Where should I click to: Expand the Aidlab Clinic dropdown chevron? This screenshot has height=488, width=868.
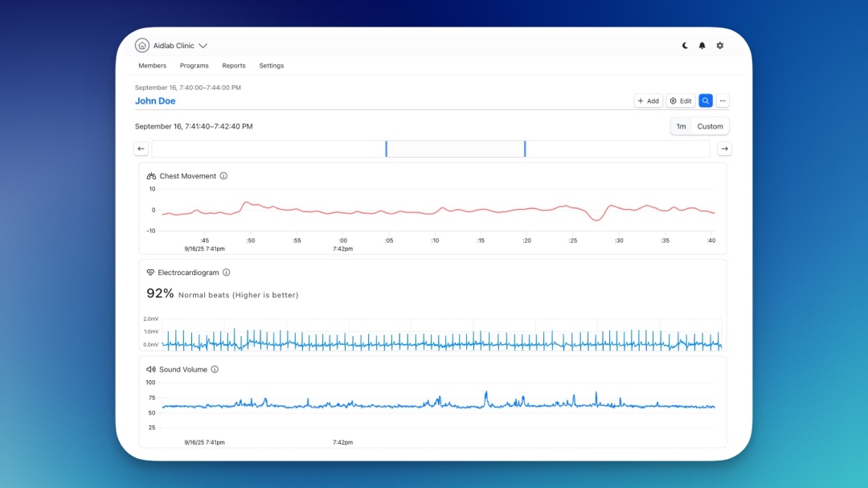[203, 46]
